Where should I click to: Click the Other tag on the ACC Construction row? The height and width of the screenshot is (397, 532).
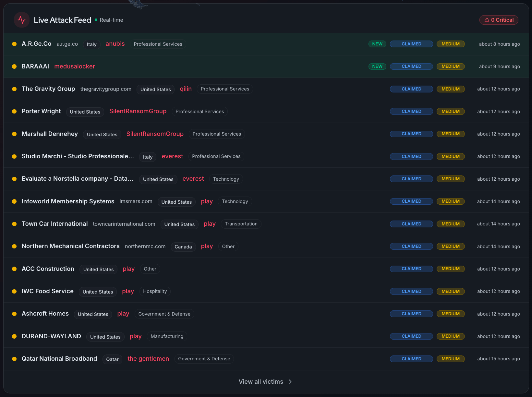(x=150, y=269)
